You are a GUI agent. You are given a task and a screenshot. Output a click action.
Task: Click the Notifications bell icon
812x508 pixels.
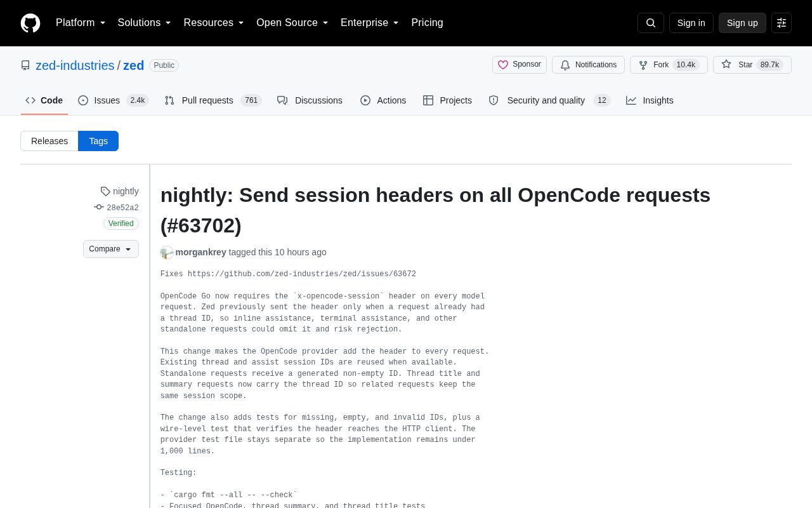click(x=565, y=65)
